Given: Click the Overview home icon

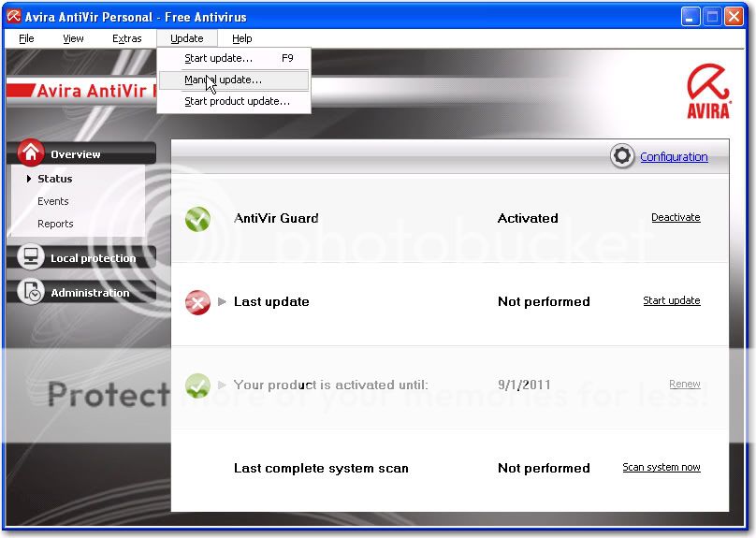Looking at the screenshot, I should click(x=31, y=153).
